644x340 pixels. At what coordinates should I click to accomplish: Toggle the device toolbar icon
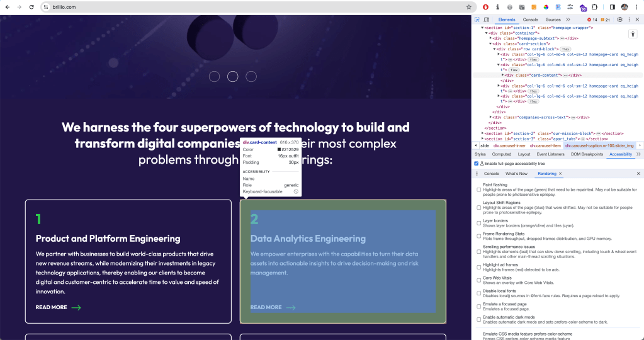(x=486, y=20)
